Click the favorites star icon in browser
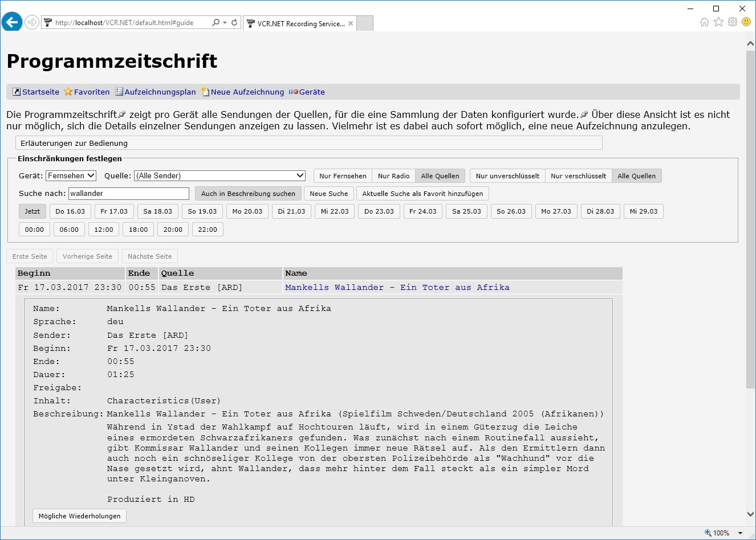Image resolution: width=756 pixels, height=540 pixels. [718, 22]
